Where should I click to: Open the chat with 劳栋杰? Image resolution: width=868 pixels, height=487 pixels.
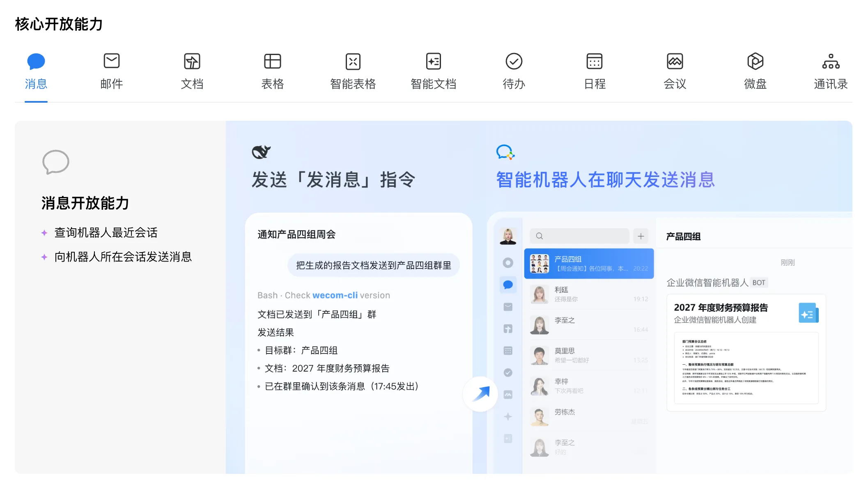tap(589, 416)
